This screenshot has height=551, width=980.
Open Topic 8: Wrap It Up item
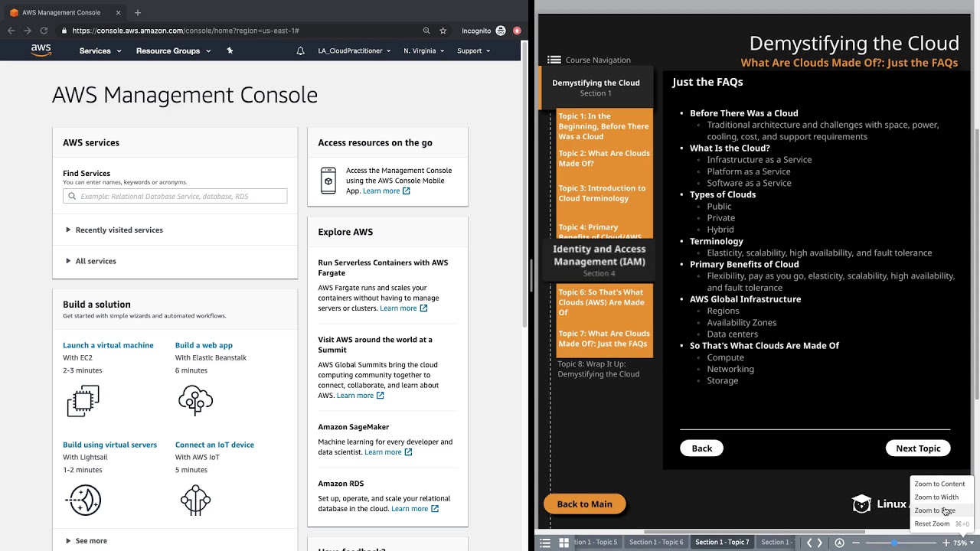pyautogui.click(x=599, y=369)
